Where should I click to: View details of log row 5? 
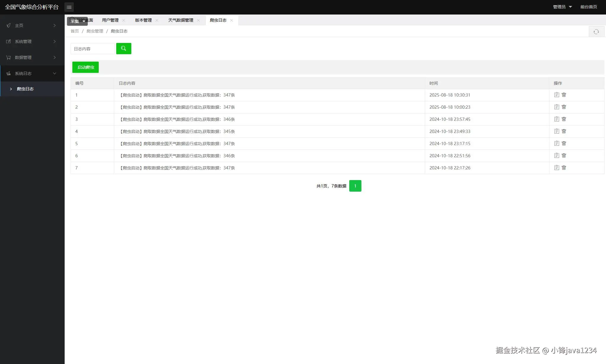click(x=556, y=143)
